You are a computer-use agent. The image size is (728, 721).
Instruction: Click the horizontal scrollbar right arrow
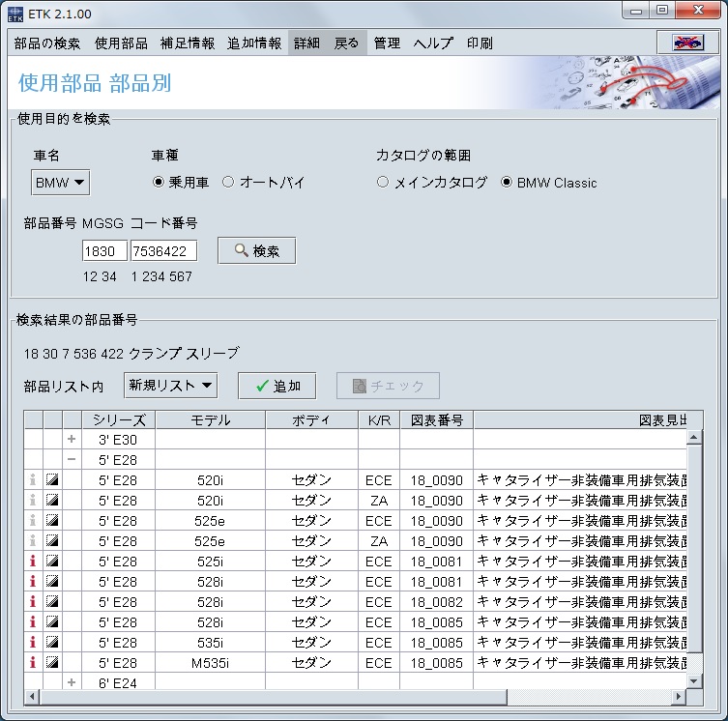[679, 697]
